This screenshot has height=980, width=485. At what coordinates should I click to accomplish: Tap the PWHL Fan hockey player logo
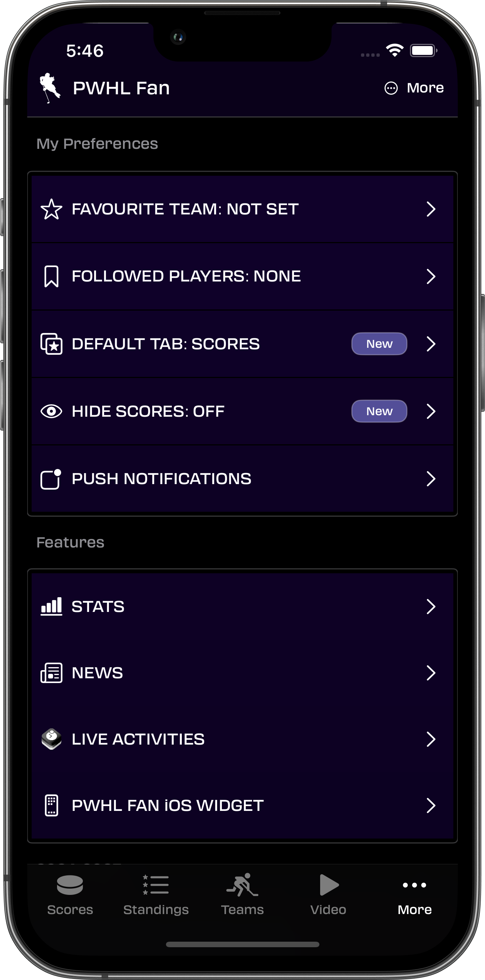(50, 88)
